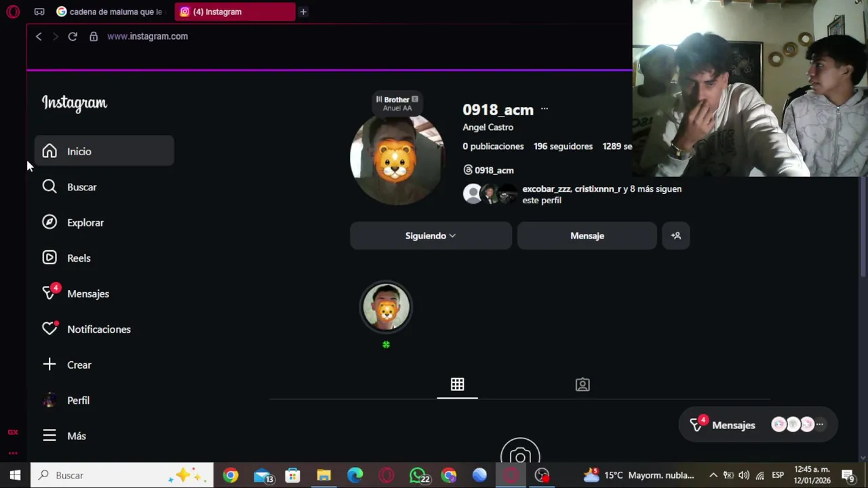Screen dimensions: 868x488
Task: Open the Más hamburger menu
Action: coord(104,436)
